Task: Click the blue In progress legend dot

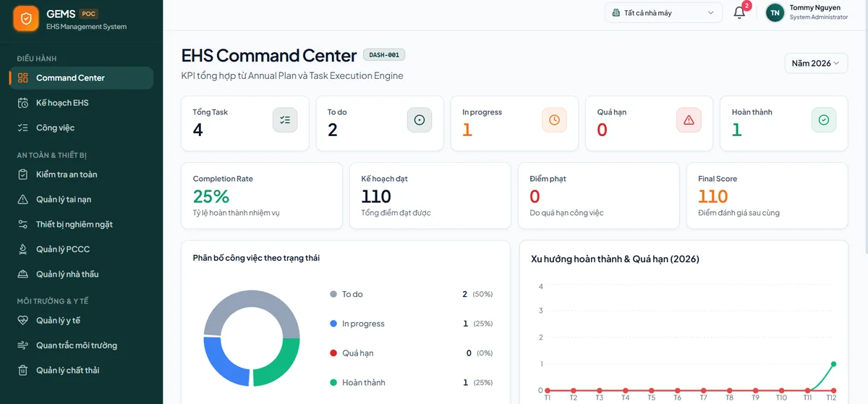Action: [x=333, y=324]
